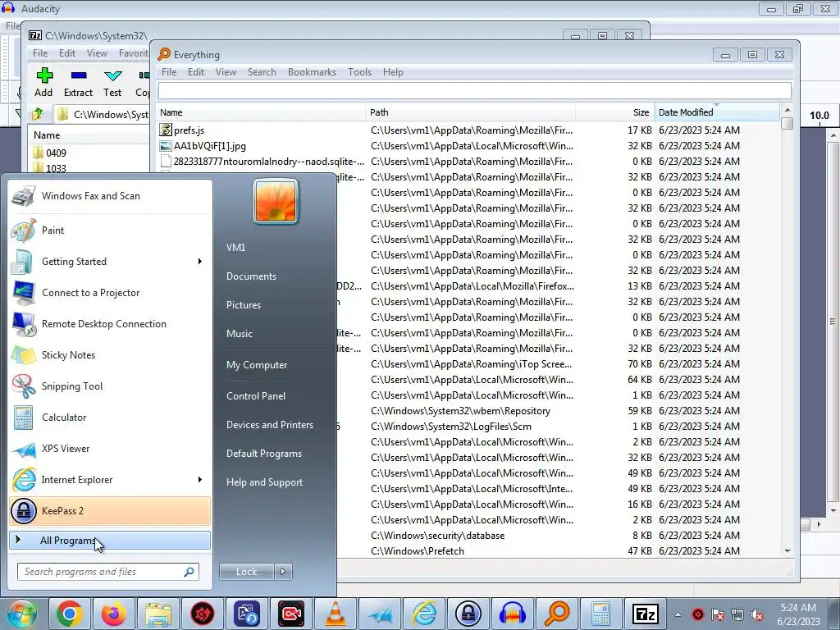
Task: Switch to Audacity via taskbar headphones icon
Action: [513, 614]
